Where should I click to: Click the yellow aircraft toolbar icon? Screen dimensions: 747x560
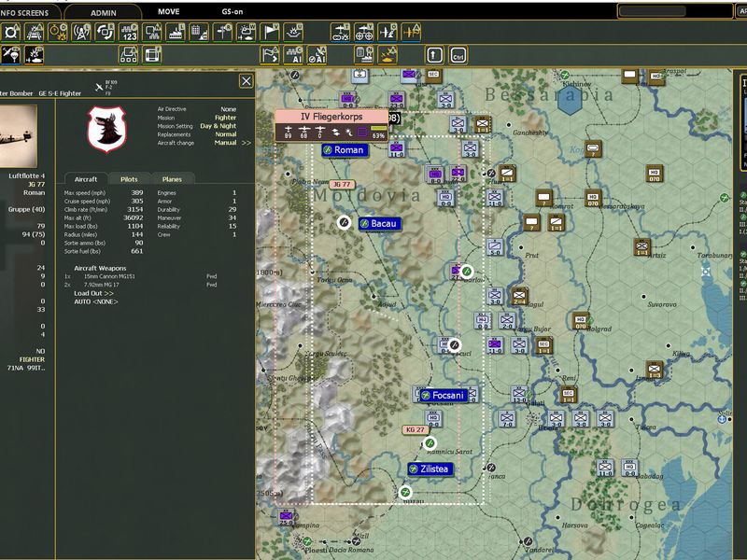[x=411, y=33]
